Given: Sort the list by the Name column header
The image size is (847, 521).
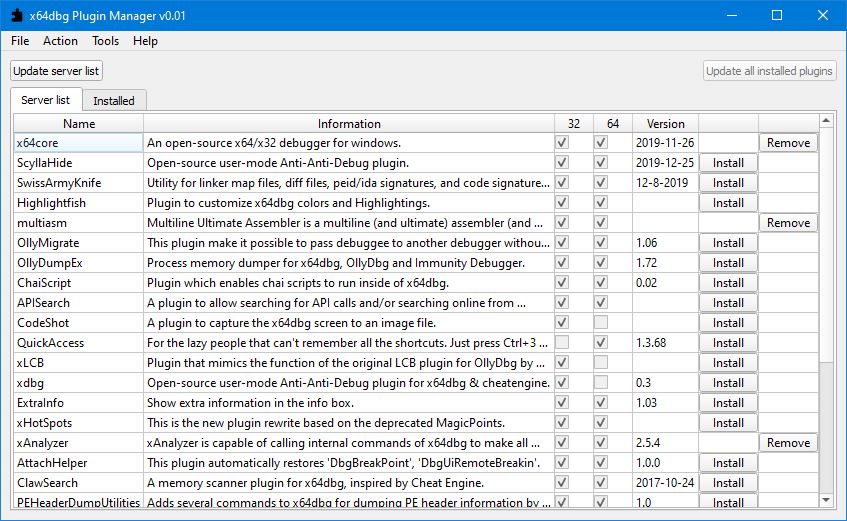Looking at the screenshot, I should click(79, 124).
